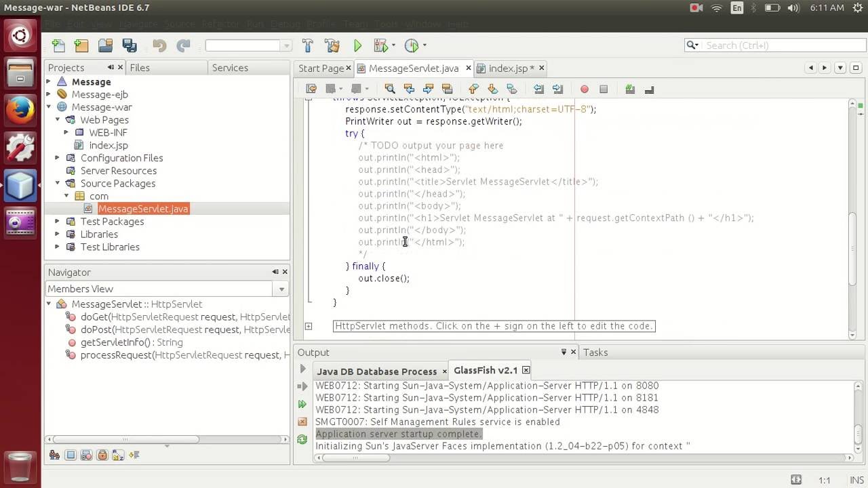Click the editor vertical scrollbar
Viewport: 868px width, 488px height.
(x=852, y=218)
